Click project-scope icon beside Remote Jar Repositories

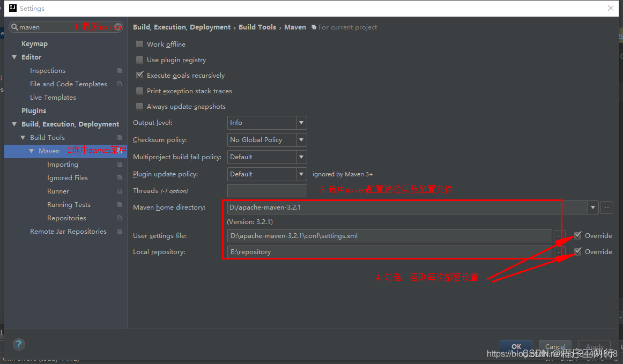[x=119, y=231]
